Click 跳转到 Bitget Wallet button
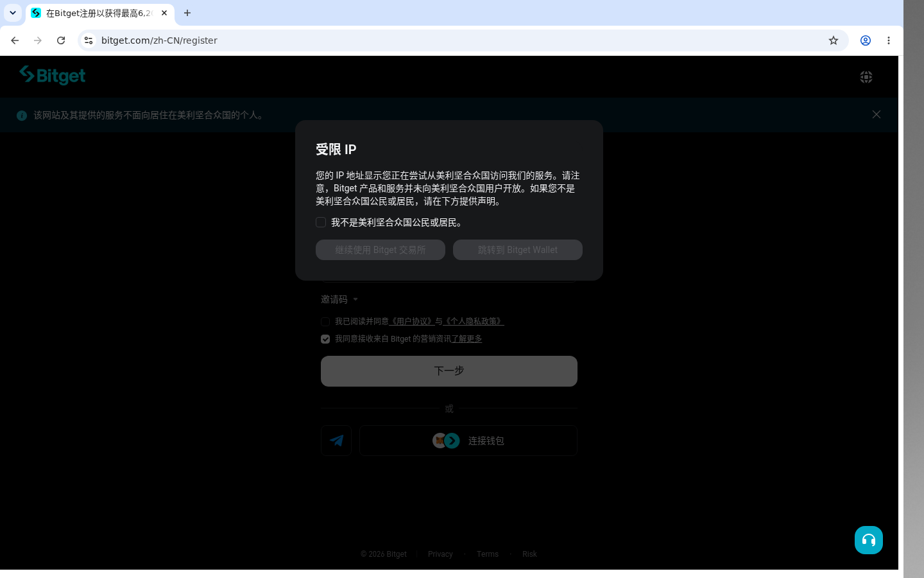924x578 pixels. (x=518, y=250)
